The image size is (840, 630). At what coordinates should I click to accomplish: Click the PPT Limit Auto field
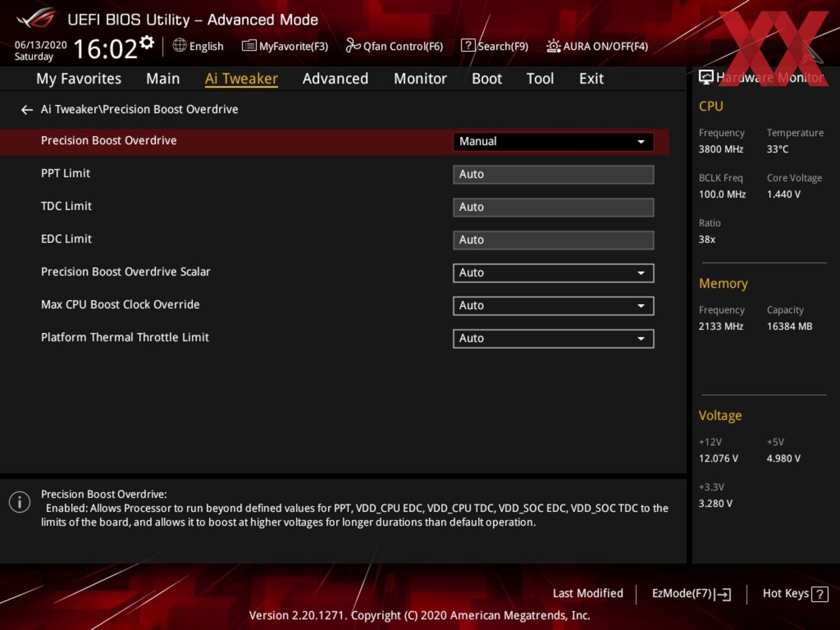tap(553, 175)
